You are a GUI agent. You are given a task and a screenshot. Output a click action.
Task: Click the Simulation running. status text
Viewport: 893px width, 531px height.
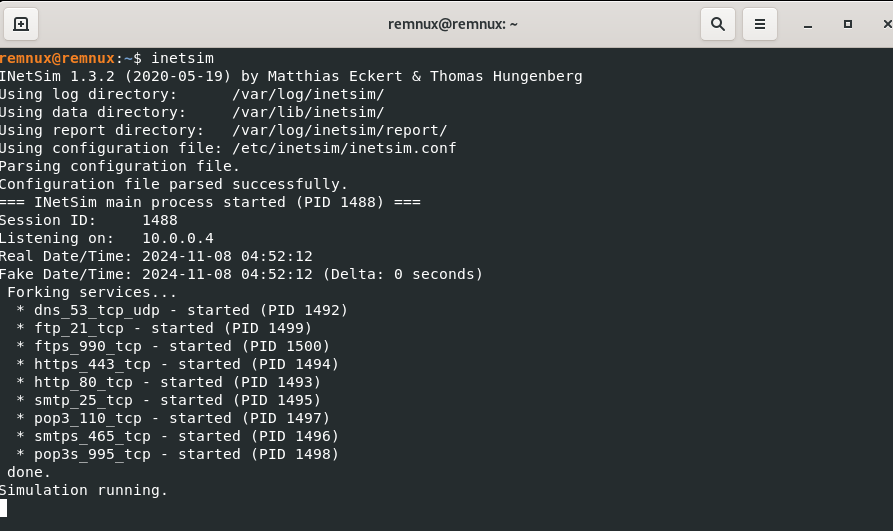coord(84,490)
